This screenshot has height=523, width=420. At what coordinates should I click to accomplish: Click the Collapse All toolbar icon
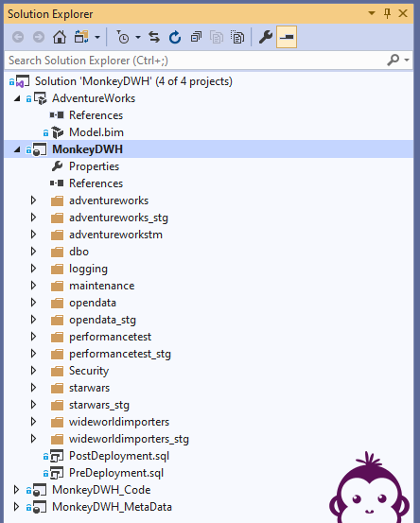coord(196,37)
